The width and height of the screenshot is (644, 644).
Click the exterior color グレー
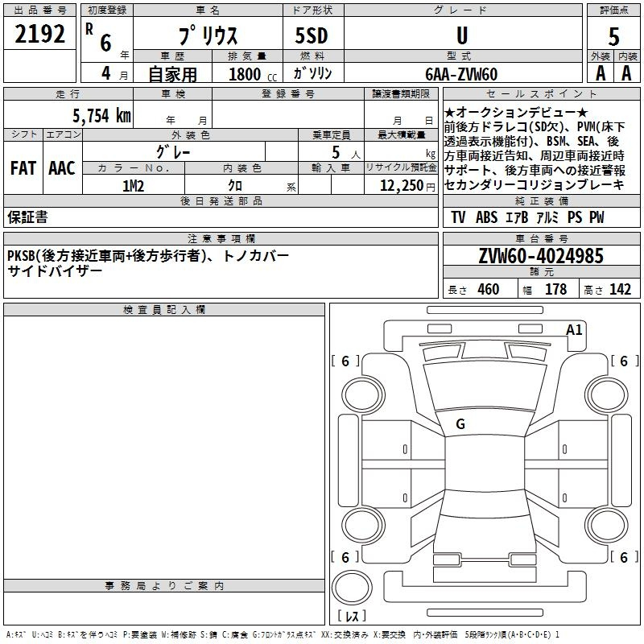tap(173, 152)
